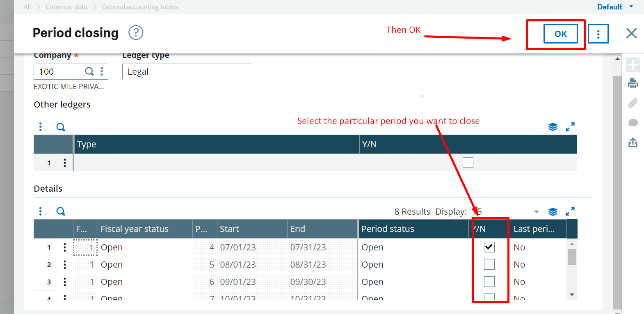Screen dimensions: 644x314
Task: Go to Common data breadcrumb
Action: 66,7
